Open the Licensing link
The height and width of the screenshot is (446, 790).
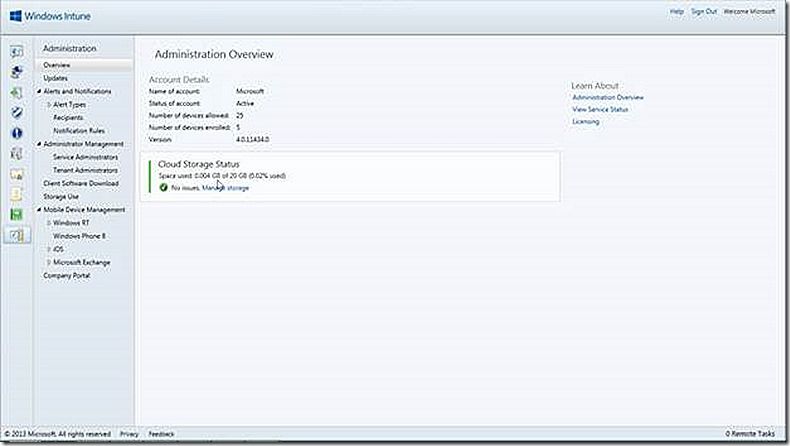pos(585,121)
